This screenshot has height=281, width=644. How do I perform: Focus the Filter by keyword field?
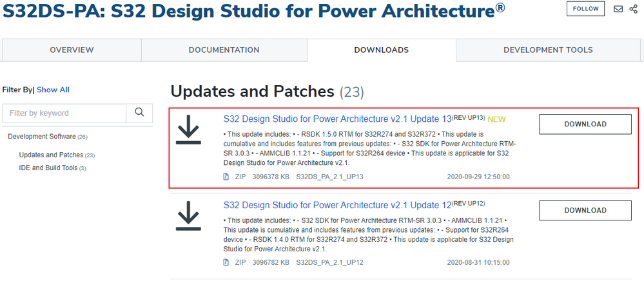pos(64,113)
